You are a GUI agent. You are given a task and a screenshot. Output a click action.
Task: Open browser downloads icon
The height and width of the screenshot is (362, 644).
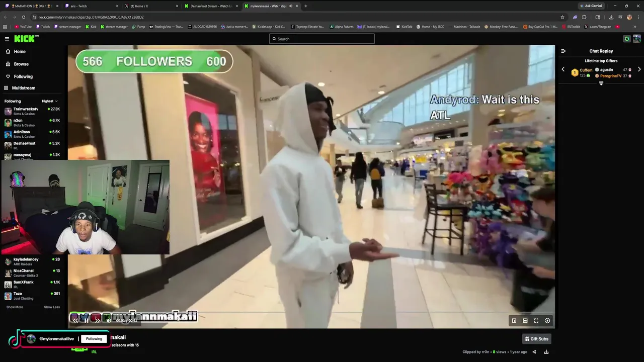611,17
